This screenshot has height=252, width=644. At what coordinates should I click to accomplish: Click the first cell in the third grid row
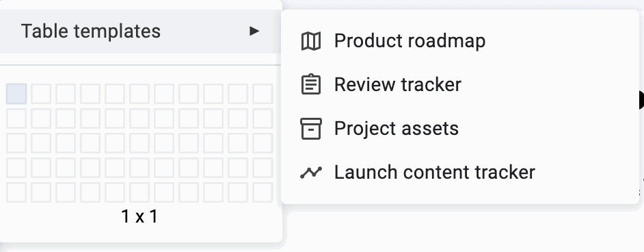coord(16,143)
